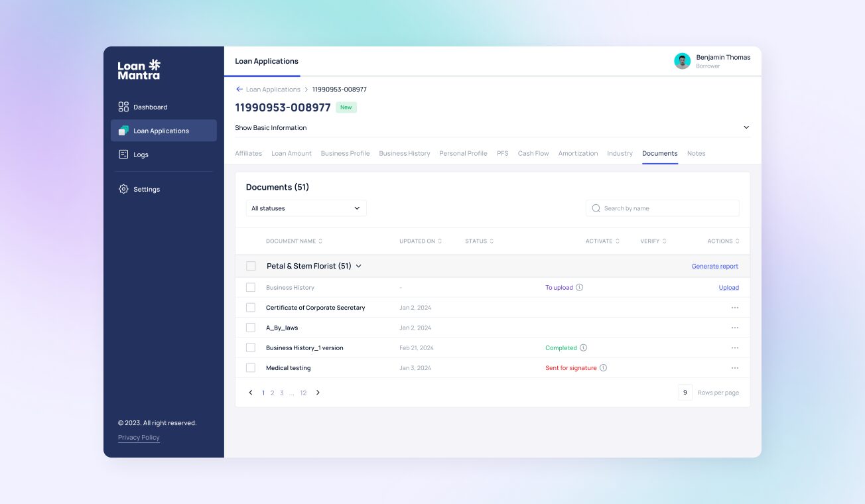Open Settings via the gear icon

click(x=123, y=189)
